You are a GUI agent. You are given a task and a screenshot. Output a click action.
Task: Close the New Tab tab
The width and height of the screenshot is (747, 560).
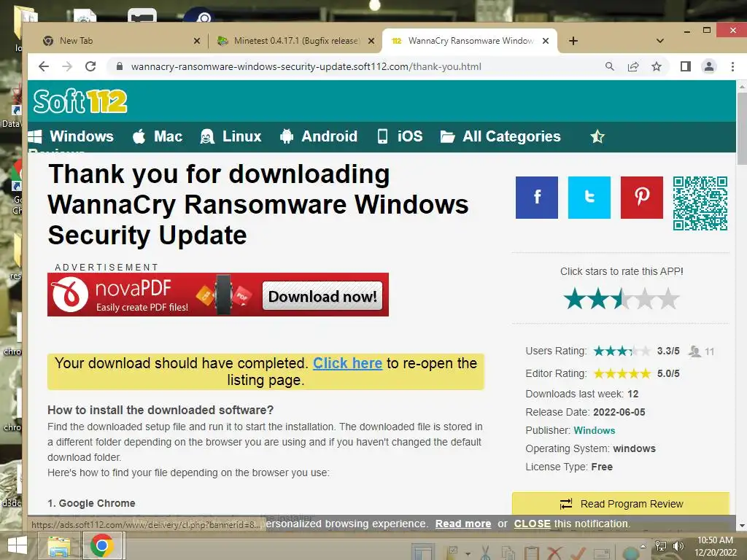[x=197, y=41]
